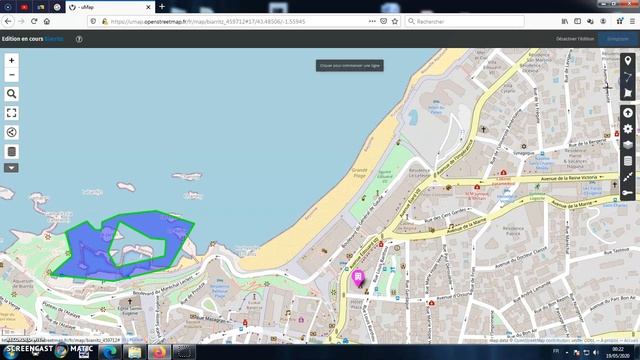The image size is (640, 360).
Task: Expand more map controls arrow
Action: 11,168
